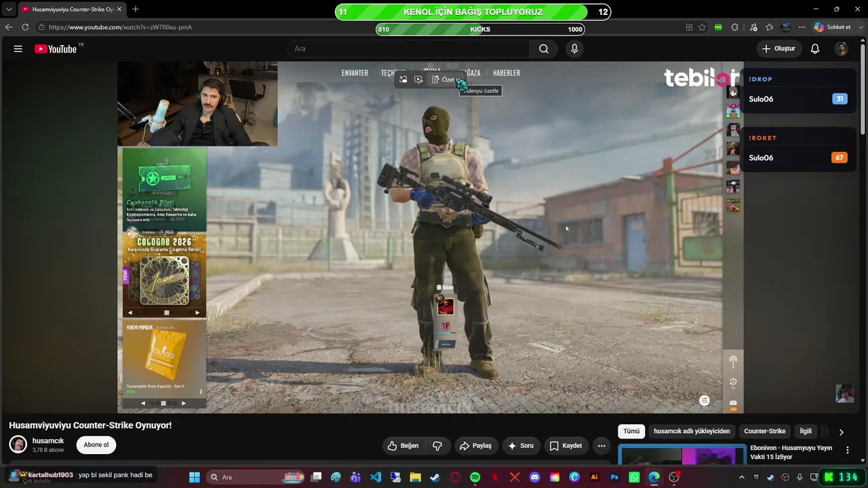Viewport: 868px width, 488px height.
Task: Open the YouTube guide hamburger menu
Action: point(18,49)
